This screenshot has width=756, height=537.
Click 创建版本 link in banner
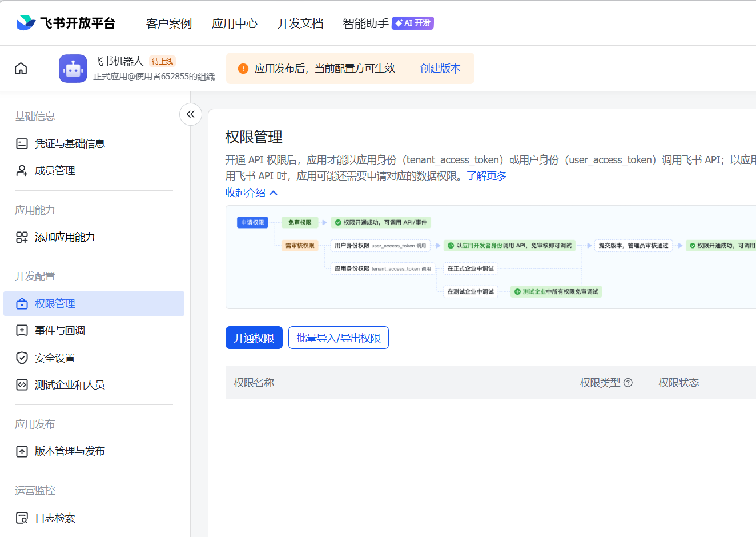coord(440,69)
